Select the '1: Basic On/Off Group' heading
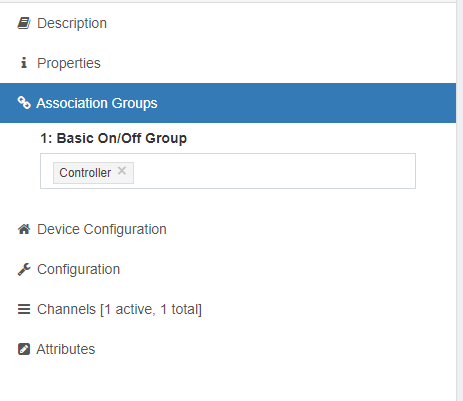 click(x=113, y=138)
